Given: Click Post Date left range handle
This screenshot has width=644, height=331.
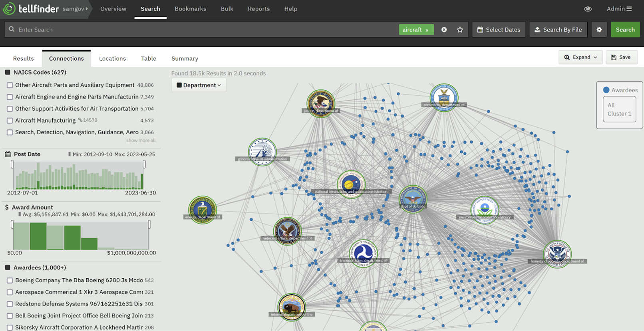Looking at the screenshot, I should coord(12,164).
